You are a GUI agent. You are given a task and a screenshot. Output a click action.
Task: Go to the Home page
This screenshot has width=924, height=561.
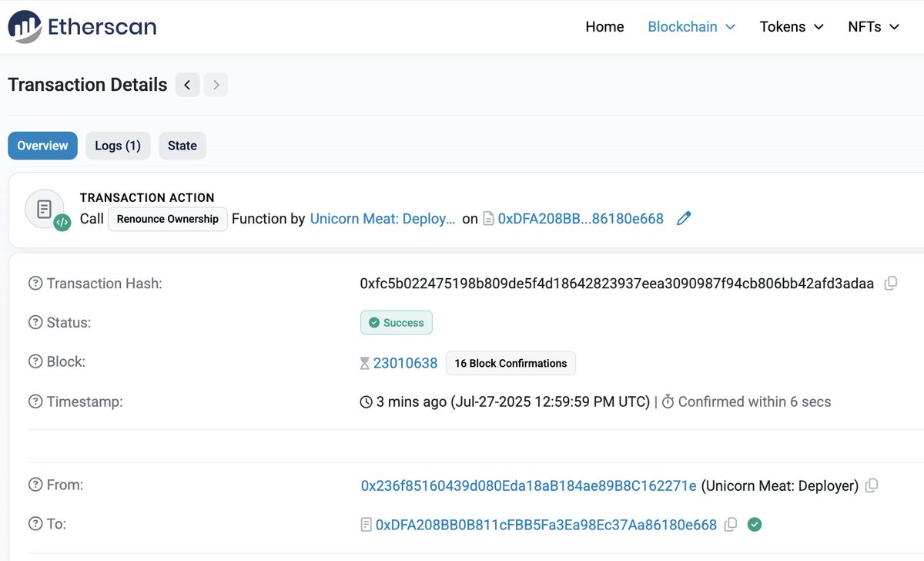[604, 27]
